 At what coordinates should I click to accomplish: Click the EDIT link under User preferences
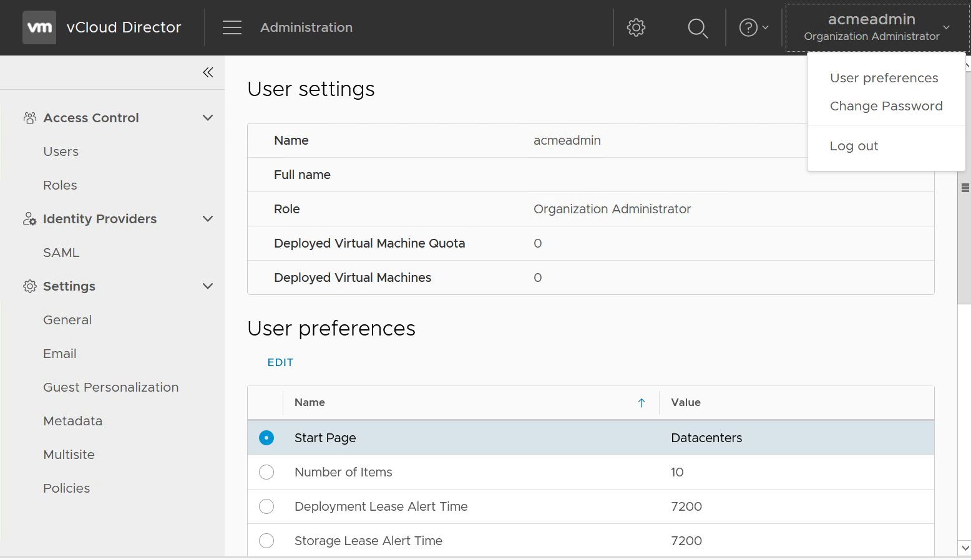click(x=280, y=362)
